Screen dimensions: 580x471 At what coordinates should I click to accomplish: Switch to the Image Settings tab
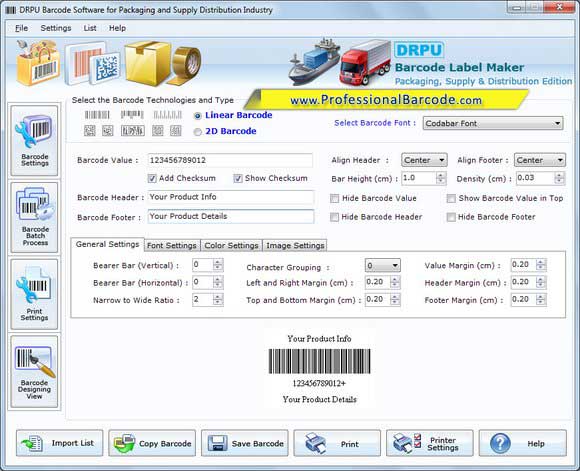pyautogui.click(x=295, y=246)
